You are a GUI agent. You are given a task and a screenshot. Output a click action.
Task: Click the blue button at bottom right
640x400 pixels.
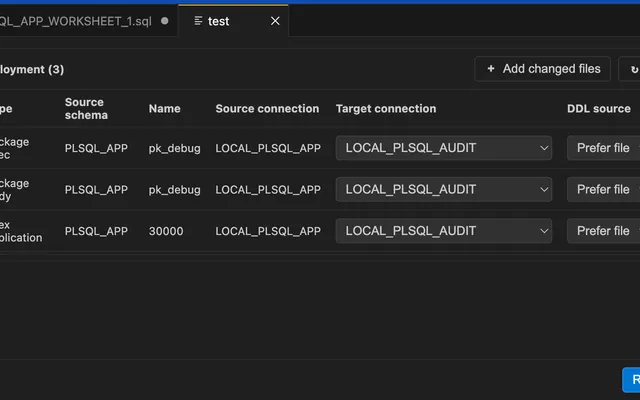coord(631,380)
